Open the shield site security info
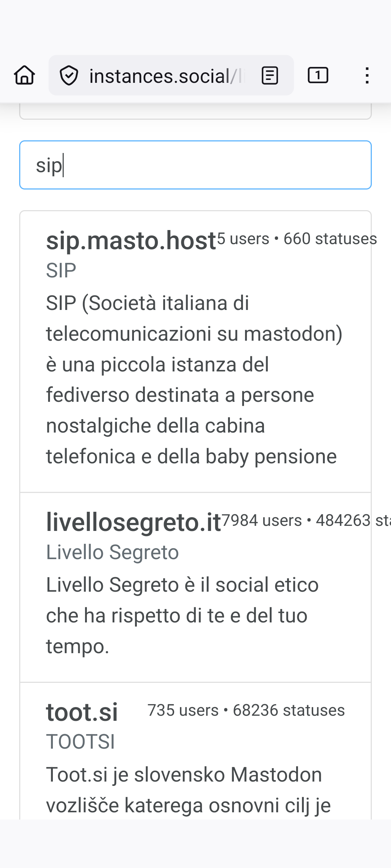391x868 pixels. pos(69,75)
